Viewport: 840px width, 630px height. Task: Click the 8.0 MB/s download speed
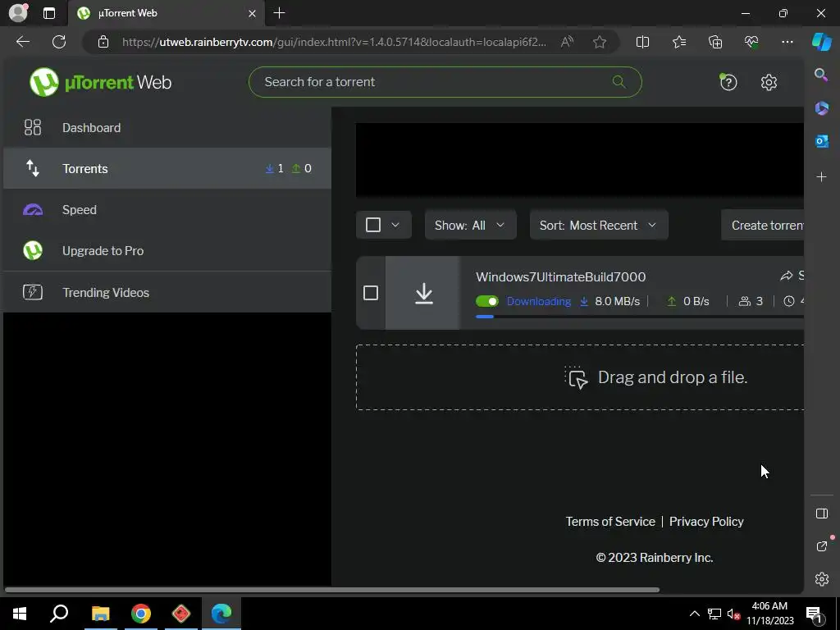[617, 301]
